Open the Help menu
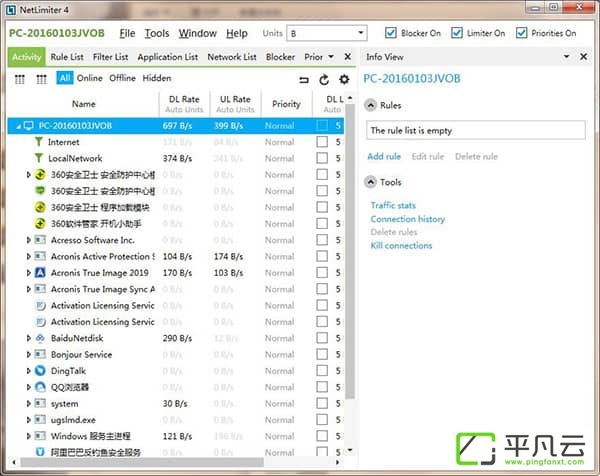 tap(236, 34)
